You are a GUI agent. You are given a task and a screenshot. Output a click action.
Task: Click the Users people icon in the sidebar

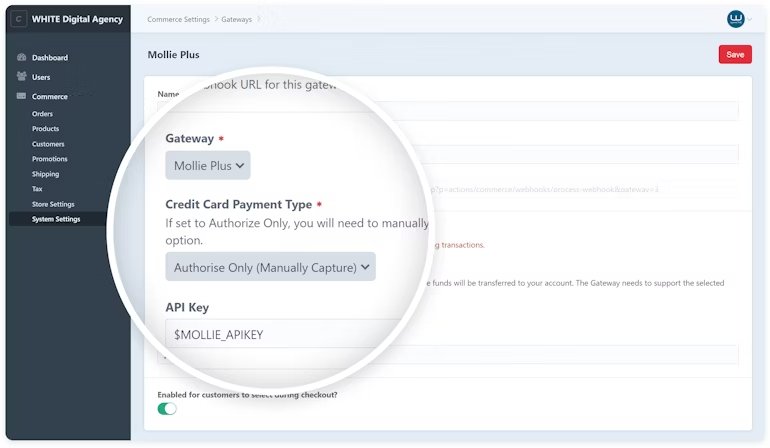tap(21, 77)
